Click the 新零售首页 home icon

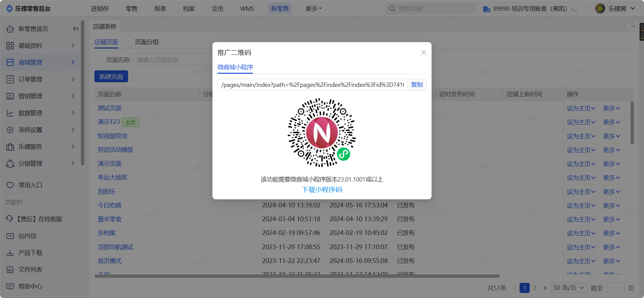(10, 29)
